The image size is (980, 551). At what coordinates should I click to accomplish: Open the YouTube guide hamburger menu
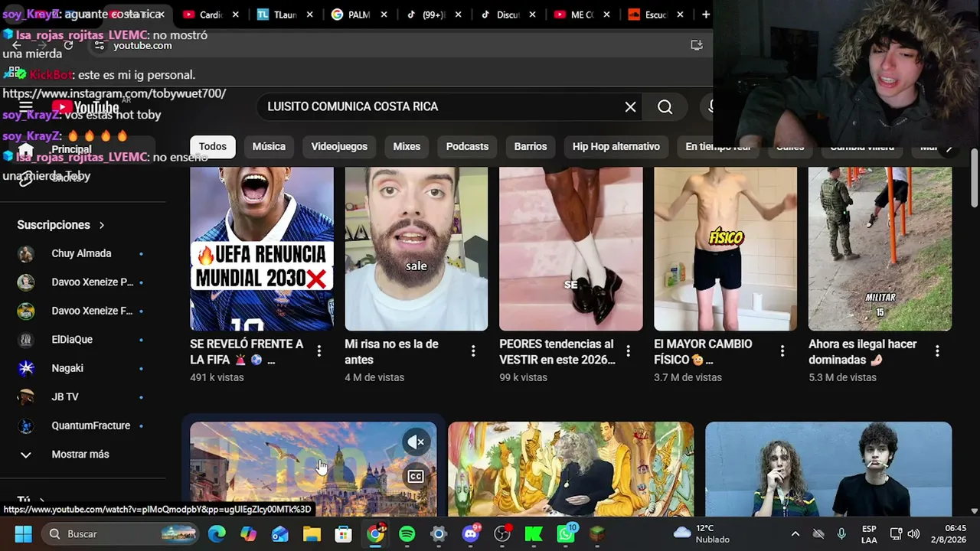[25, 107]
